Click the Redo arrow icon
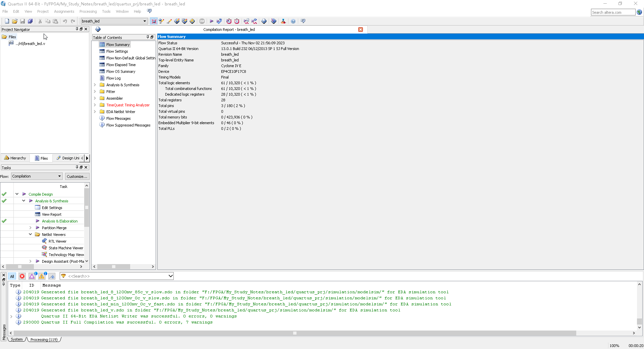Image resolution: width=644 pixels, height=349 pixels. [73, 21]
